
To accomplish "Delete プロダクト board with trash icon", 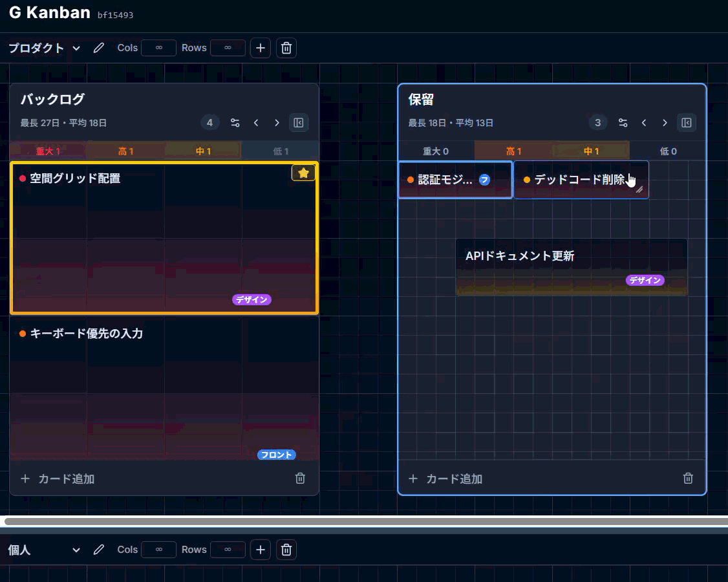I will 286,48.
